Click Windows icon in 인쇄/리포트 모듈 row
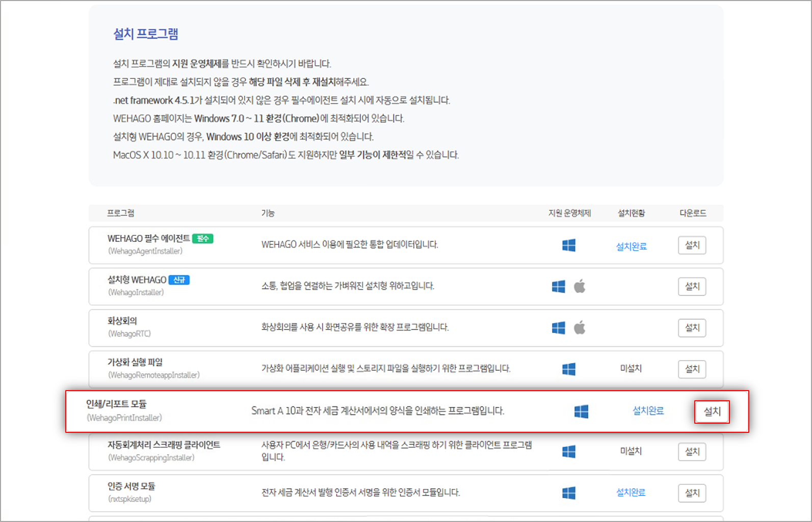The height and width of the screenshot is (522, 812). click(581, 411)
